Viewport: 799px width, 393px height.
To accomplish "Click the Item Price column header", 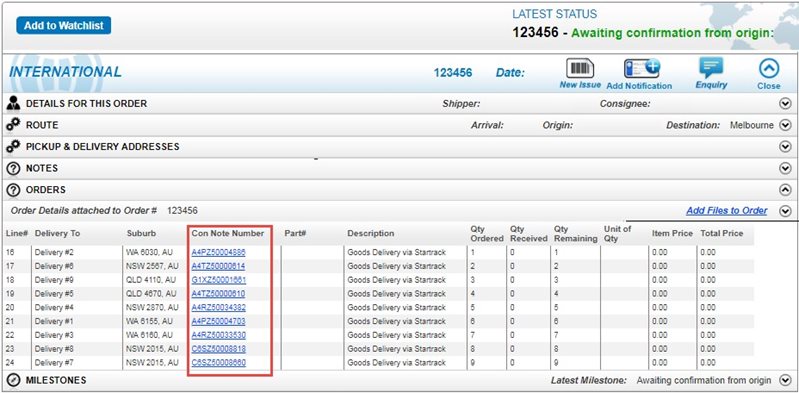I will (x=672, y=233).
